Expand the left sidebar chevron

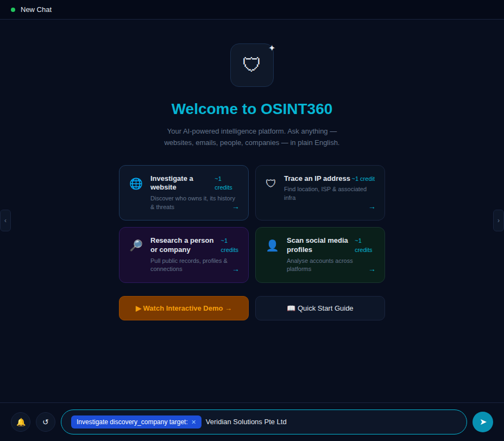click(5, 220)
